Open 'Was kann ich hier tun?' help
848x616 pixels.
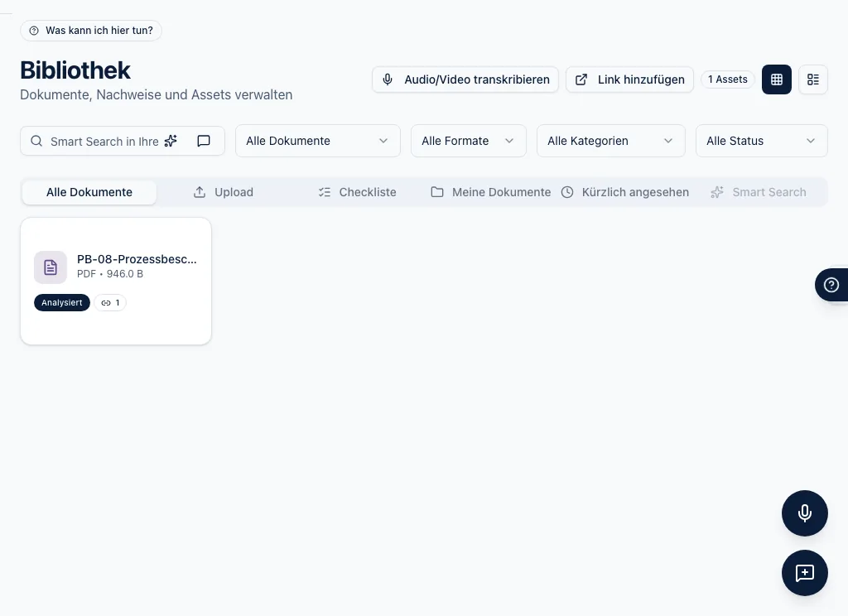[x=91, y=31]
